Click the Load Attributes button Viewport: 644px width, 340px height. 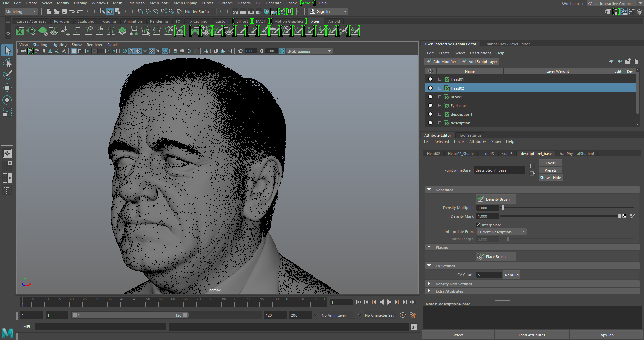tap(531, 335)
